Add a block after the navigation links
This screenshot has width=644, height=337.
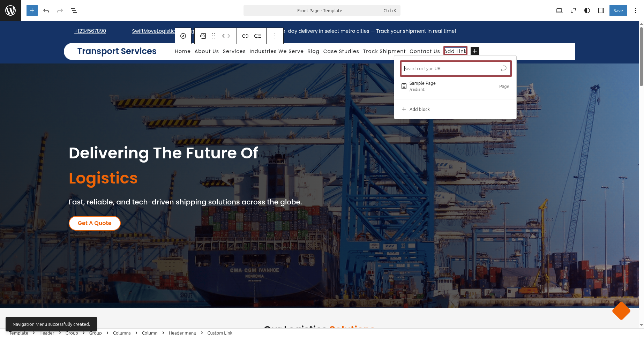point(475,51)
